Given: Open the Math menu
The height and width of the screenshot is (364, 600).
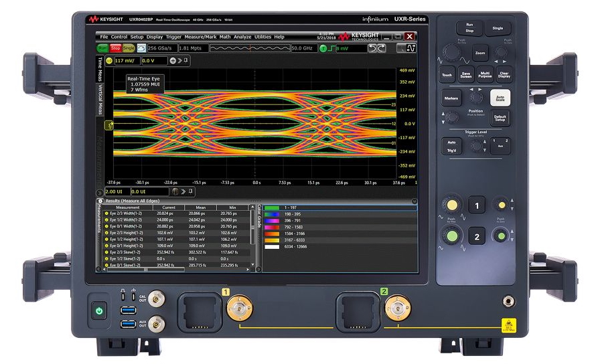Looking at the screenshot, I should pos(225,37).
